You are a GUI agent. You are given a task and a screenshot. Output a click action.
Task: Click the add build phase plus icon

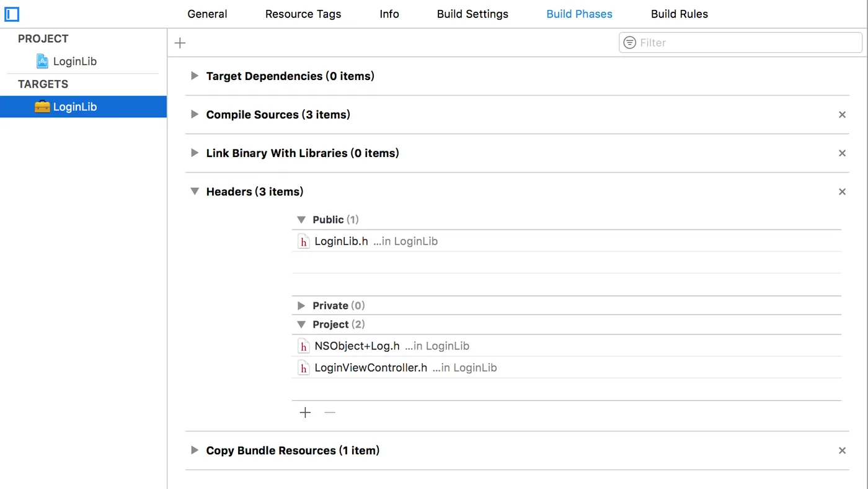180,43
